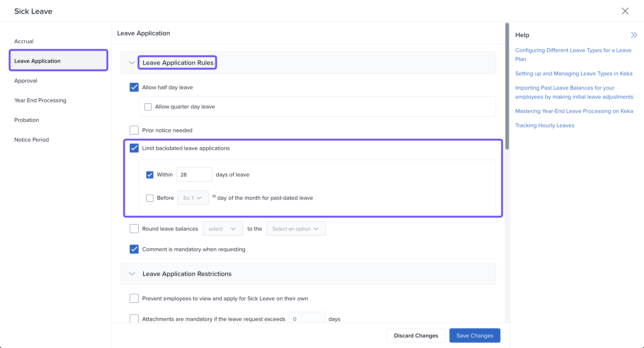
Task: Uncheck the Within days of leave box
Action: [x=150, y=174]
